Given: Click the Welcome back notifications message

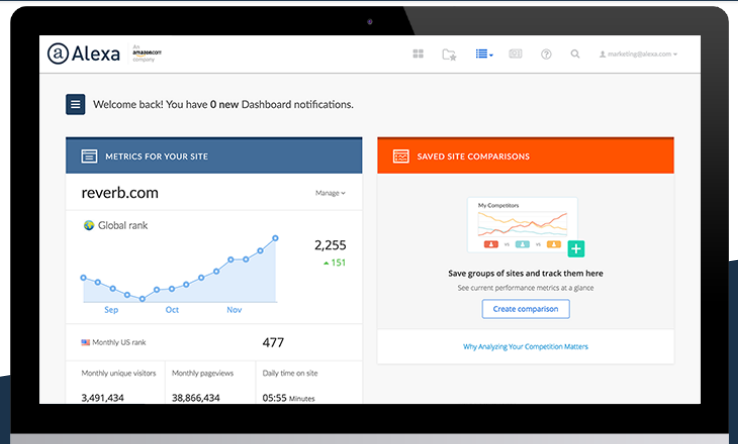Looking at the screenshot, I should pos(223,105).
